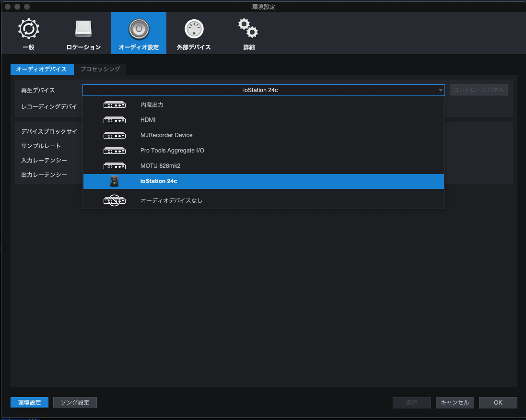Open the 一般 (General) settings icon

coord(28,29)
